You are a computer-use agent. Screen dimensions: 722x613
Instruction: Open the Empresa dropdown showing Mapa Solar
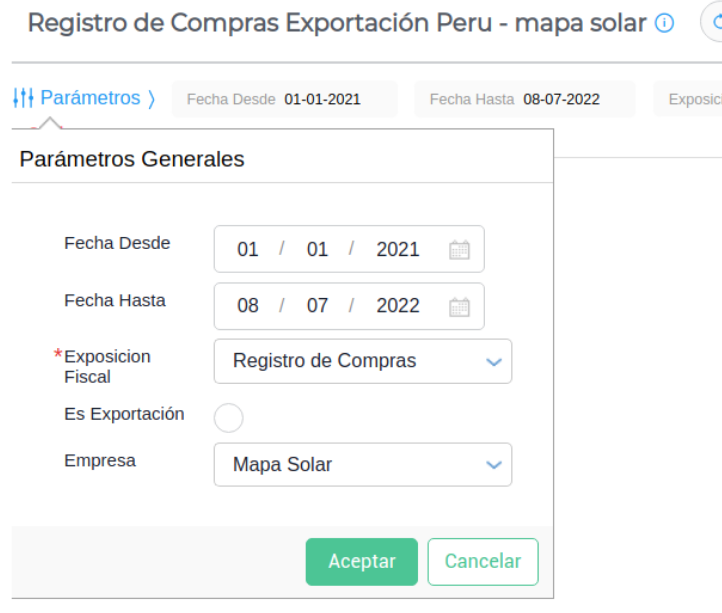[493, 465]
